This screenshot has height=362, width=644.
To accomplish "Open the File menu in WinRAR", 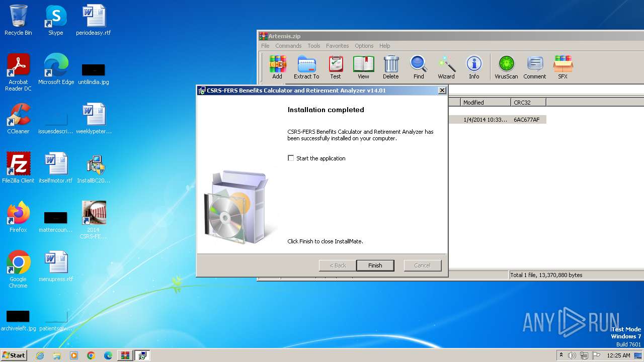I will 265,46.
